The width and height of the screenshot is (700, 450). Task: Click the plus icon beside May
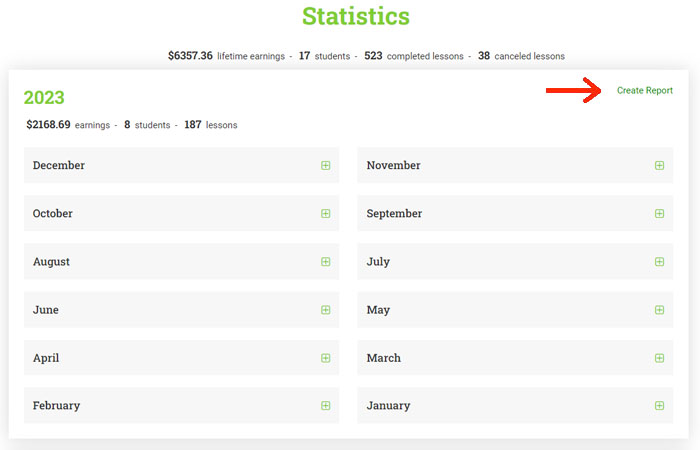[659, 310]
